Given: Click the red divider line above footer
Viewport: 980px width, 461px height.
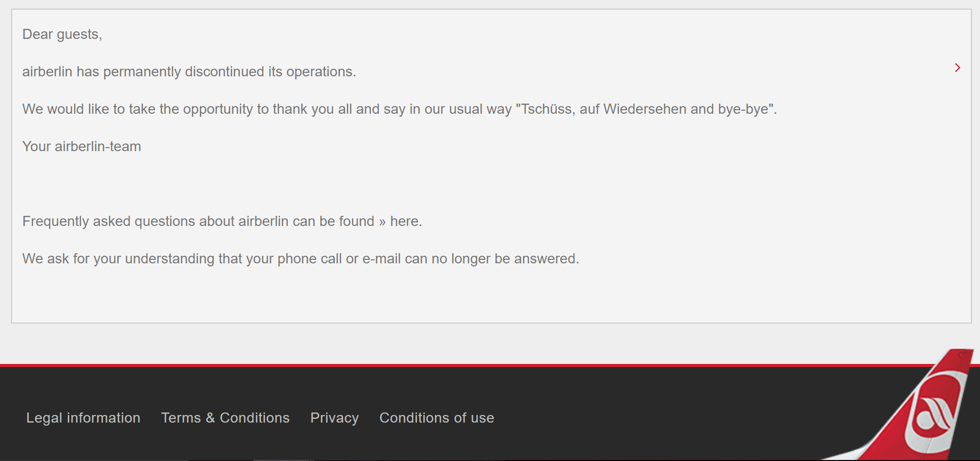Looking at the screenshot, I should pos(455,365).
